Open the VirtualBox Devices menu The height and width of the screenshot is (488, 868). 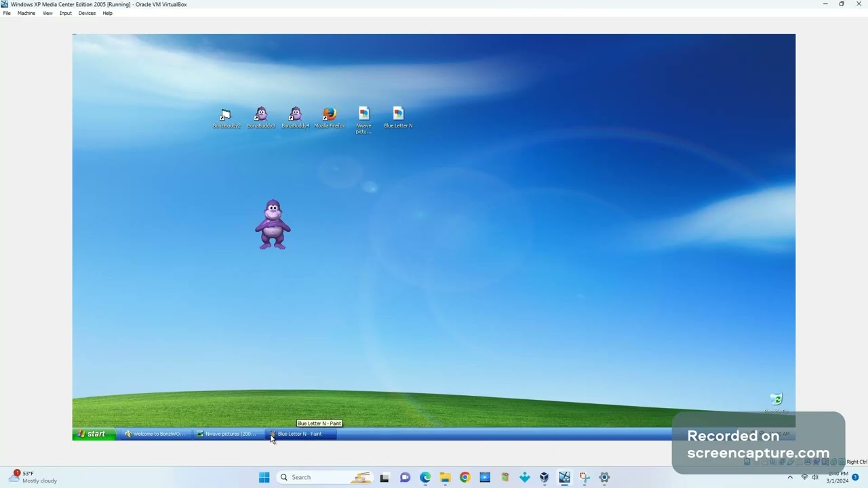tap(87, 13)
